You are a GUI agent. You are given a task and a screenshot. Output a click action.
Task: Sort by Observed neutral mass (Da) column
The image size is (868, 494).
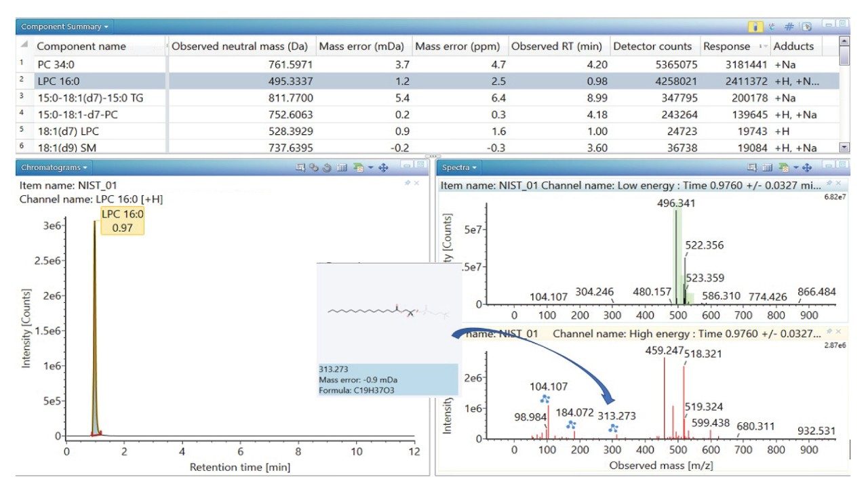click(242, 46)
